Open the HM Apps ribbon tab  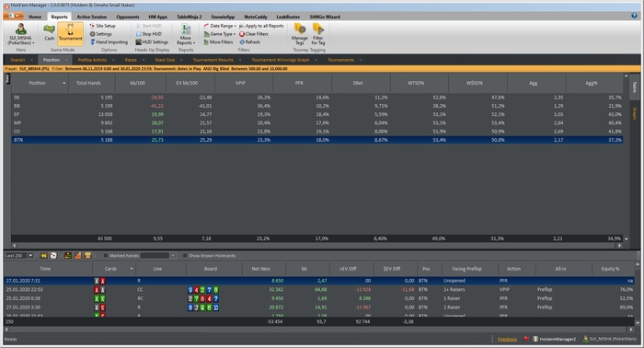click(157, 17)
